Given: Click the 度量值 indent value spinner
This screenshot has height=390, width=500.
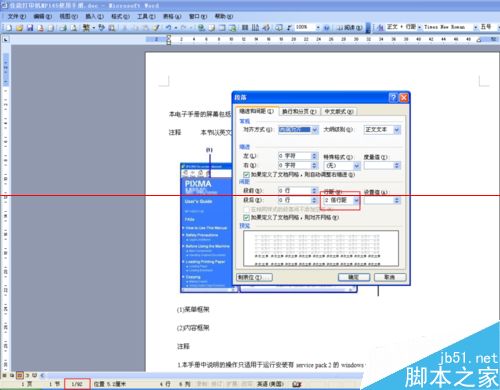Looking at the screenshot, I should [x=397, y=165].
